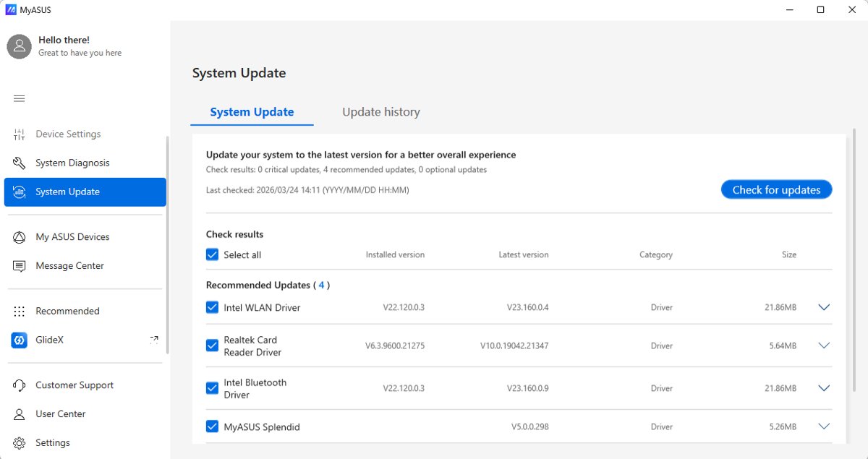Switch to the System Update tab
Image resolution: width=868 pixels, height=459 pixels.
(x=252, y=112)
